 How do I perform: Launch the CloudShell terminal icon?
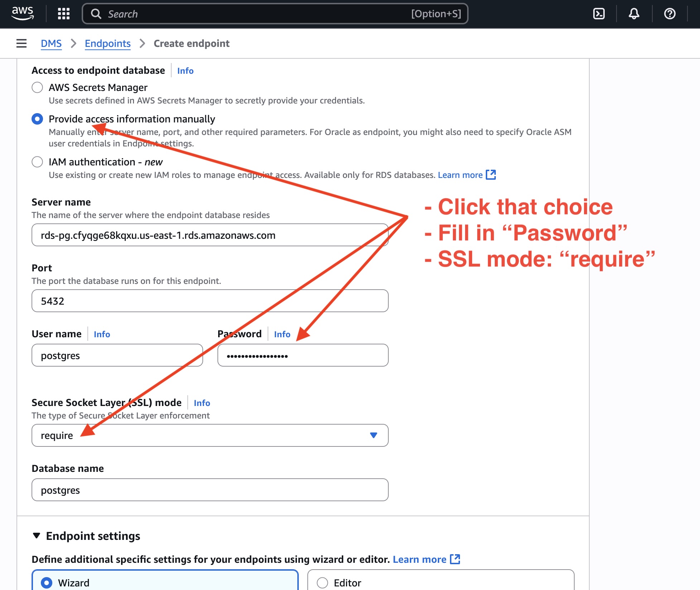[599, 14]
